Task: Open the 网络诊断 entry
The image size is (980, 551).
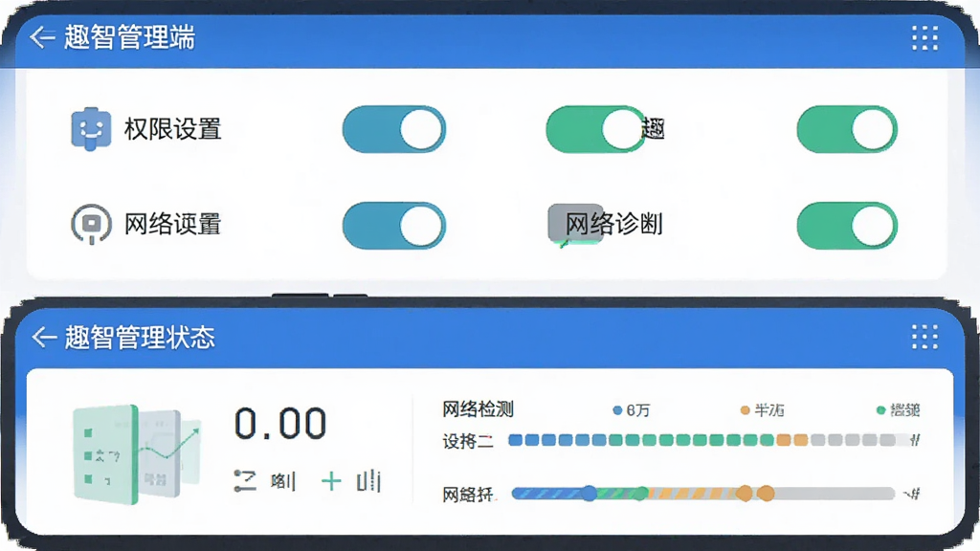Action: pyautogui.click(x=613, y=224)
